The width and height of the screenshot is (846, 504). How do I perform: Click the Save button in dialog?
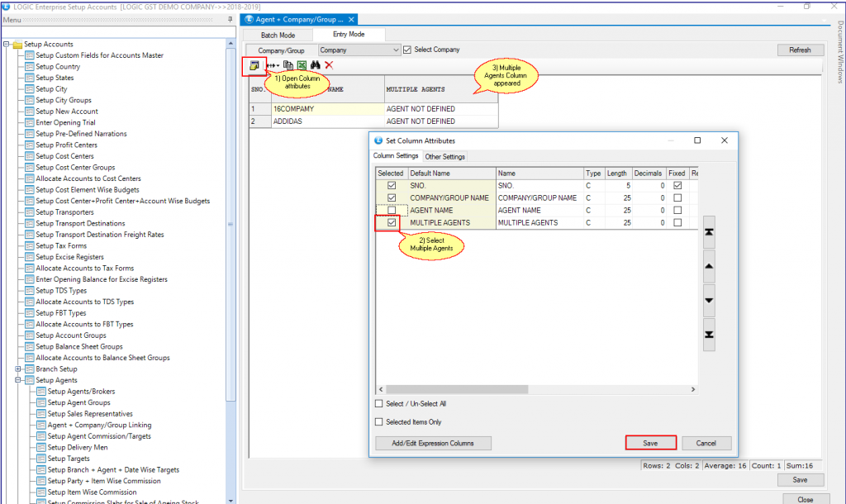(x=650, y=443)
